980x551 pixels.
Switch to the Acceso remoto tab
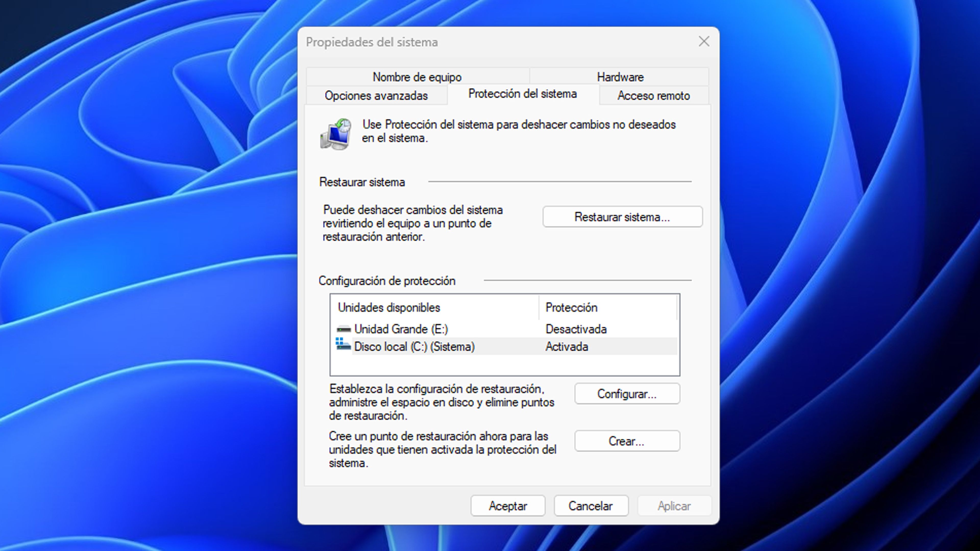(x=654, y=95)
